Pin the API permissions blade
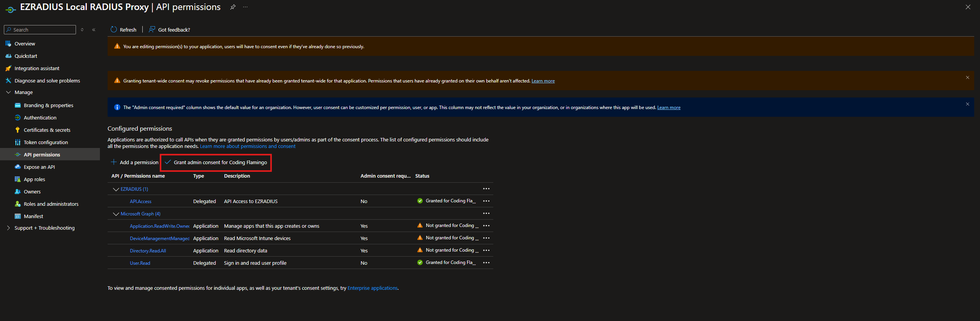The image size is (980, 321). pos(233,7)
